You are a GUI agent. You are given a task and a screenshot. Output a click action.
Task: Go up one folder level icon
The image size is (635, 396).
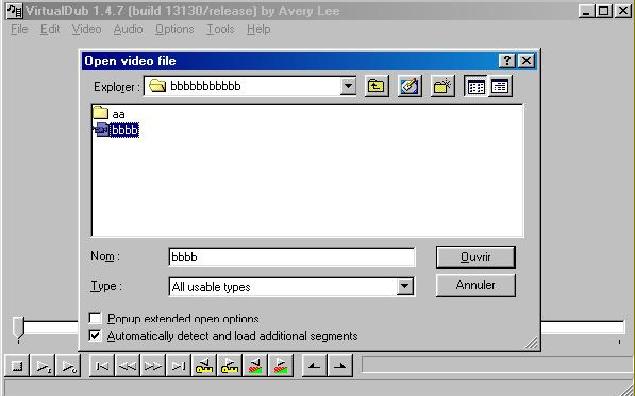coord(376,86)
